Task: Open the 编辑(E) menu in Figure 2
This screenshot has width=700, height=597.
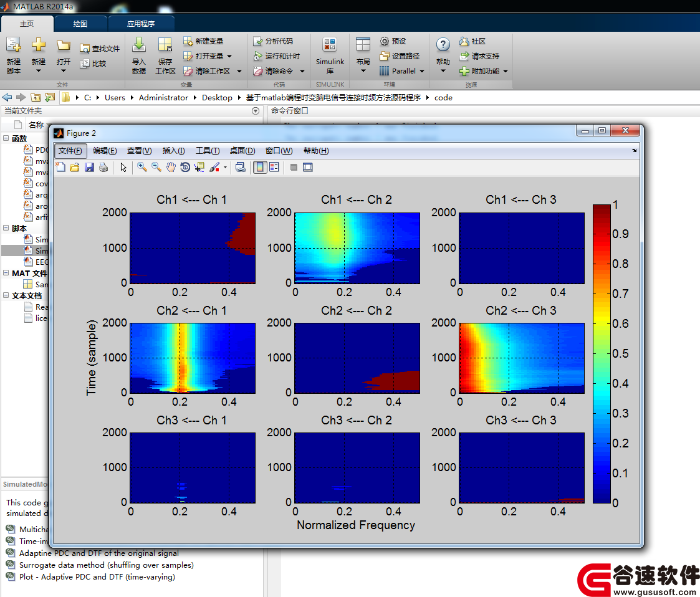Action: 105,151
